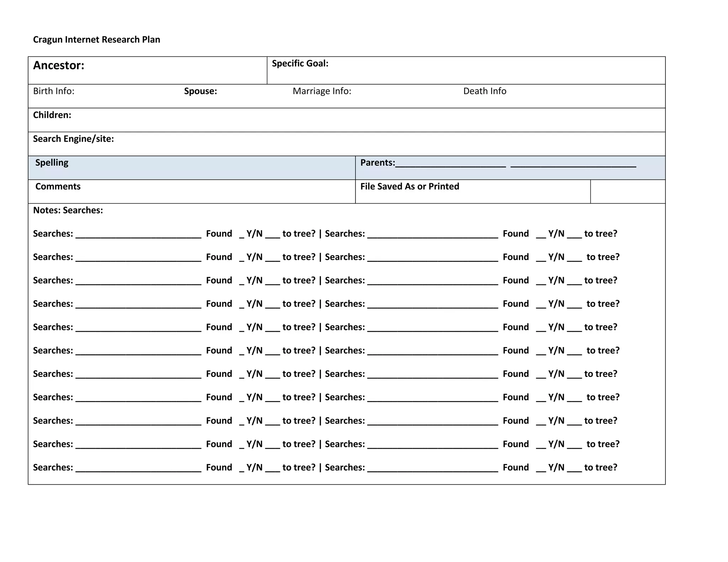Click the File Saved As or Printed cell

tap(472, 191)
